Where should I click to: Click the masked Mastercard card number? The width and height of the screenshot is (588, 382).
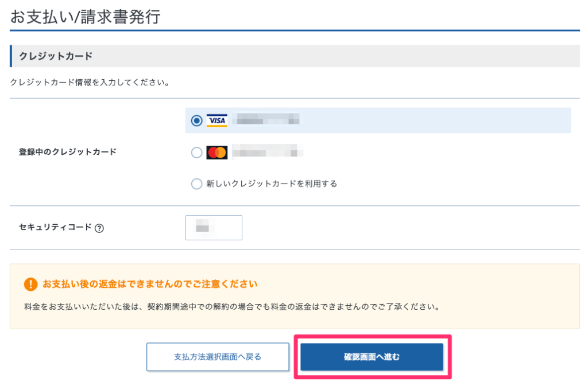pos(268,153)
